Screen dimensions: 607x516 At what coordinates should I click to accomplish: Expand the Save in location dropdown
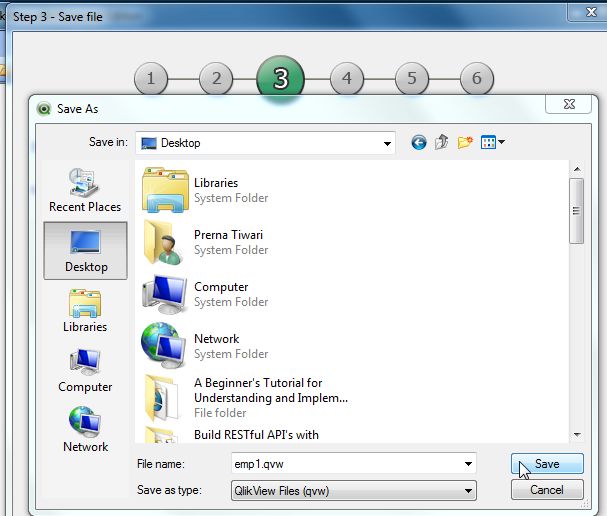coord(387,143)
